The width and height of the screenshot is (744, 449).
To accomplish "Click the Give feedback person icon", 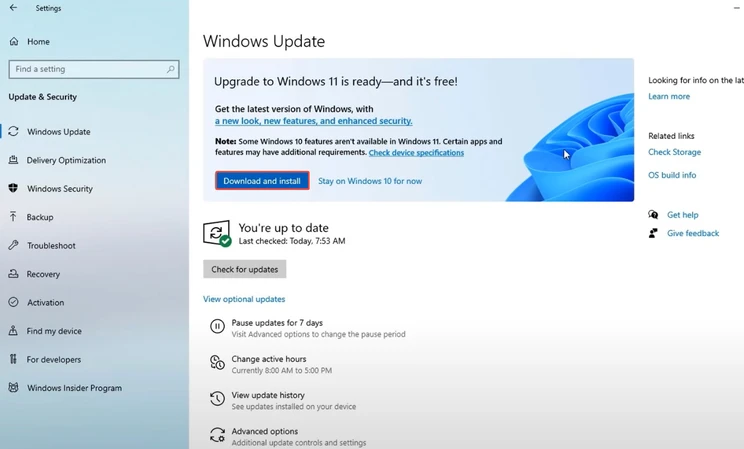I will coord(653,233).
